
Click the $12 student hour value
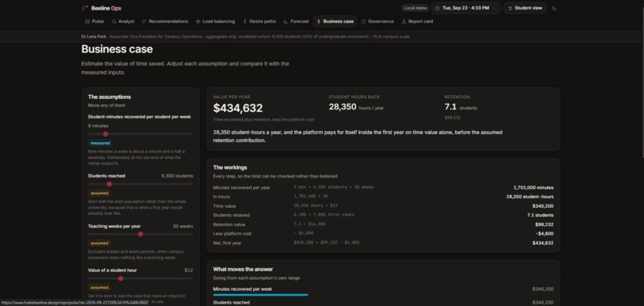[189, 270]
